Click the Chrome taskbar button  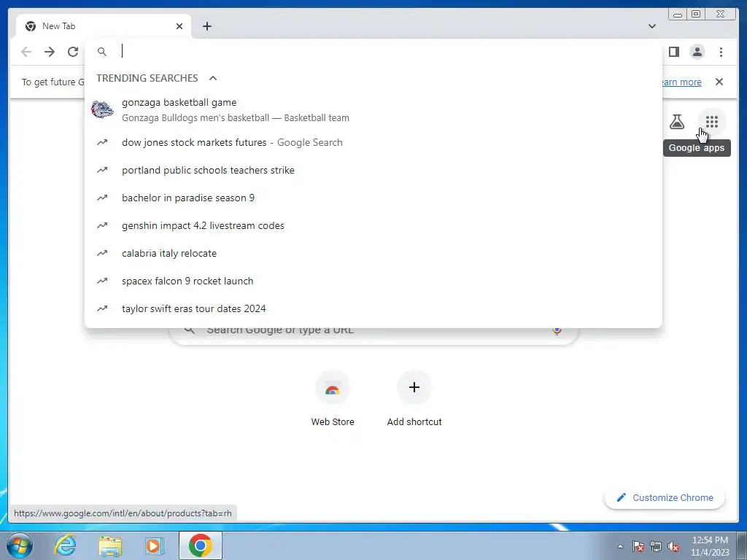point(200,545)
